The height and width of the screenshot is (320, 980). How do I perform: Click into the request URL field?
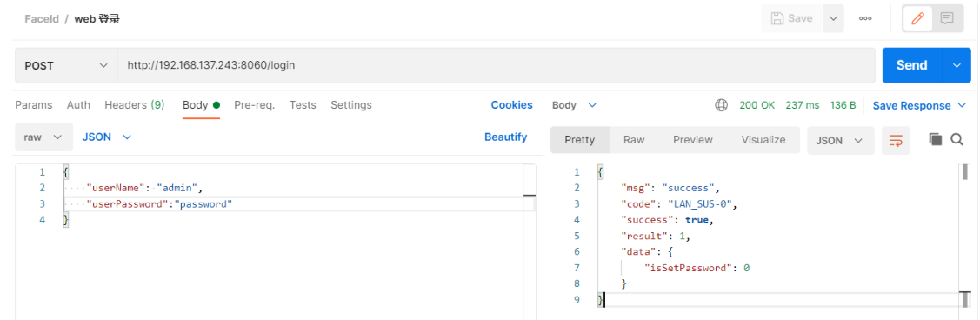497,65
